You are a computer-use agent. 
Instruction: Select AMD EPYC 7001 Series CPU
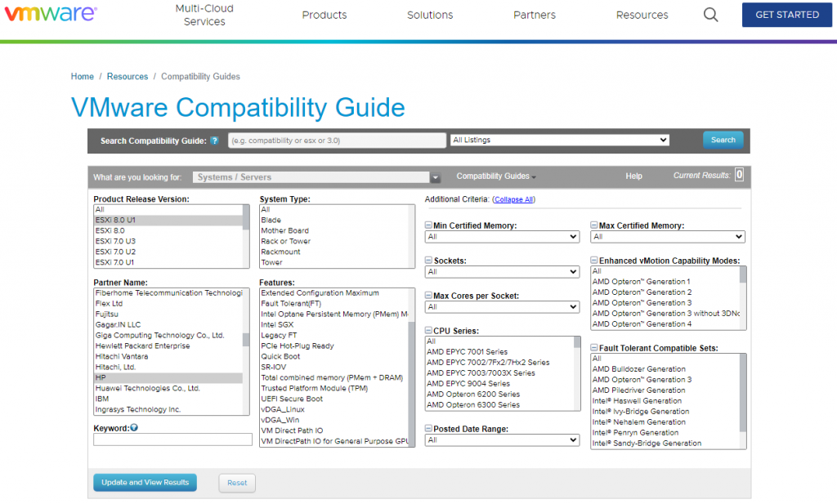pos(499,352)
